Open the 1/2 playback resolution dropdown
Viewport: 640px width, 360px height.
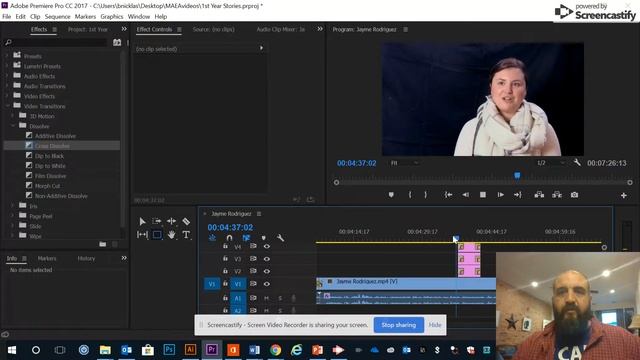pos(550,163)
